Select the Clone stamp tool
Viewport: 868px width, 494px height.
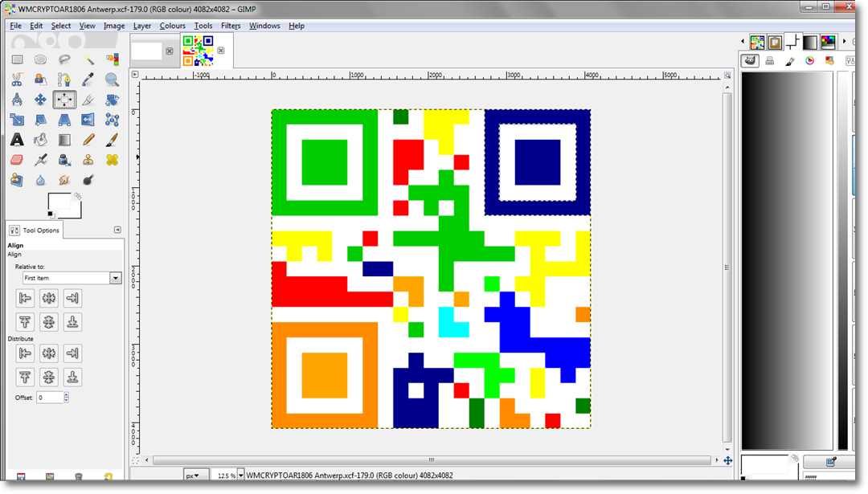click(x=88, y=160)
